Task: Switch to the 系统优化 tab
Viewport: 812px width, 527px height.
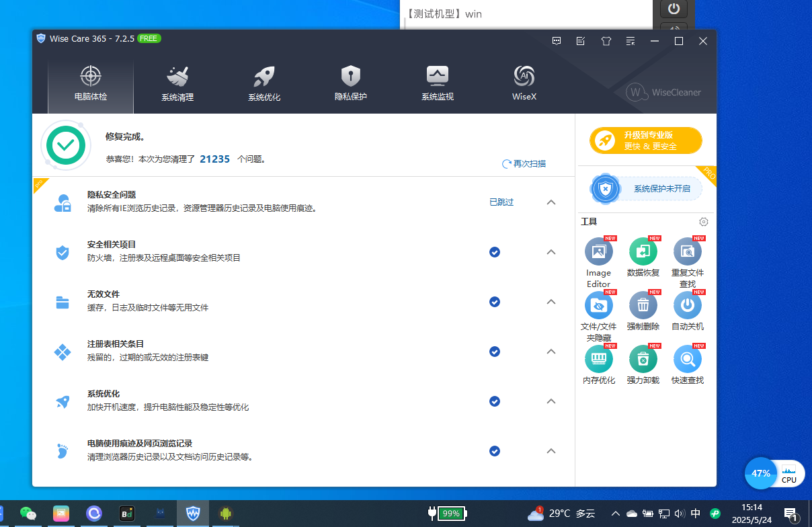Action: 264,83
